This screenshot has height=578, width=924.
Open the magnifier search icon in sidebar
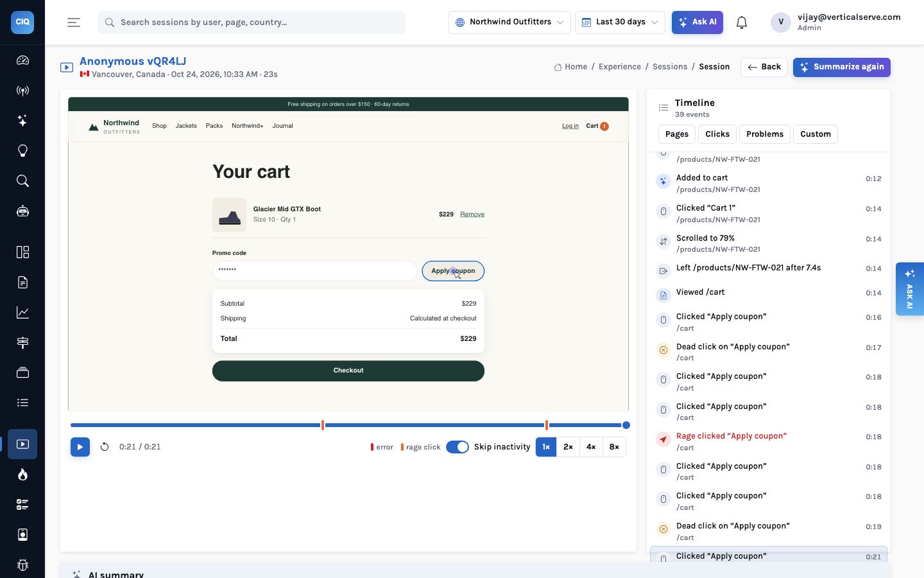click(x=22, y=181)
